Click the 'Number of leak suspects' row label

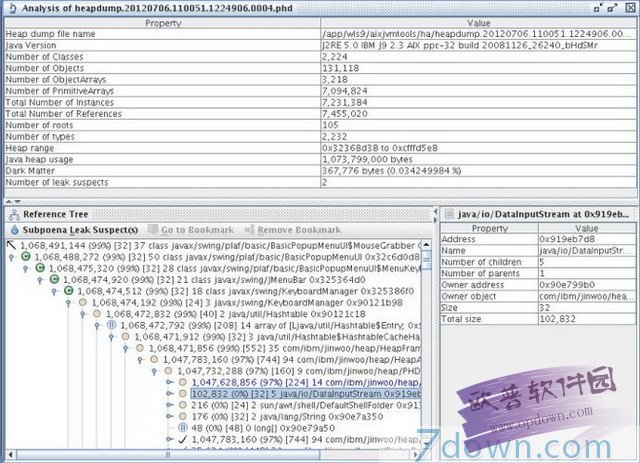coord(57,183)
